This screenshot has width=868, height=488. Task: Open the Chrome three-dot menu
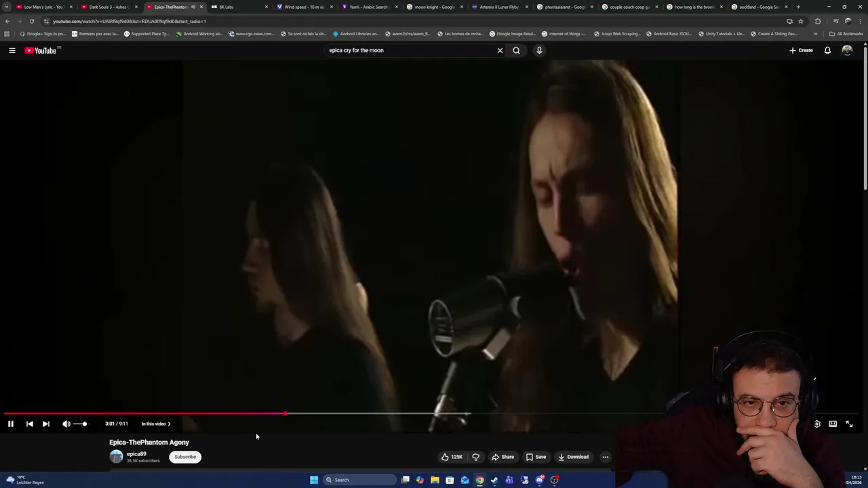[860, 21]
